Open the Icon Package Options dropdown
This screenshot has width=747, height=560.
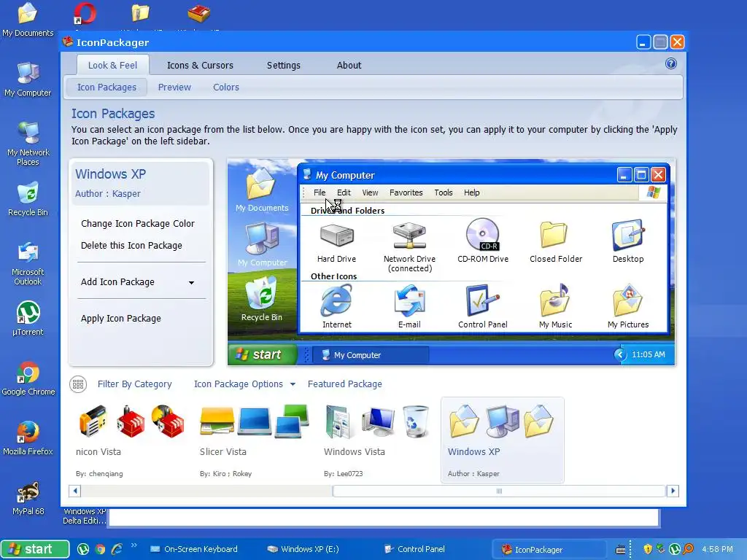click(244, 384)
